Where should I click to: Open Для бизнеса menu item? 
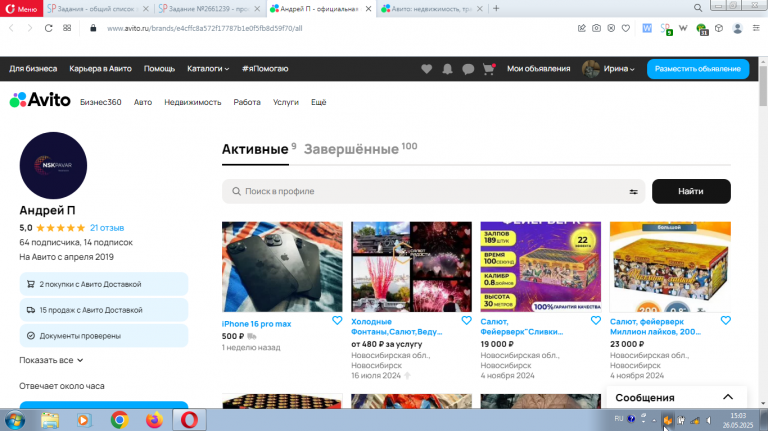[33, 69]
